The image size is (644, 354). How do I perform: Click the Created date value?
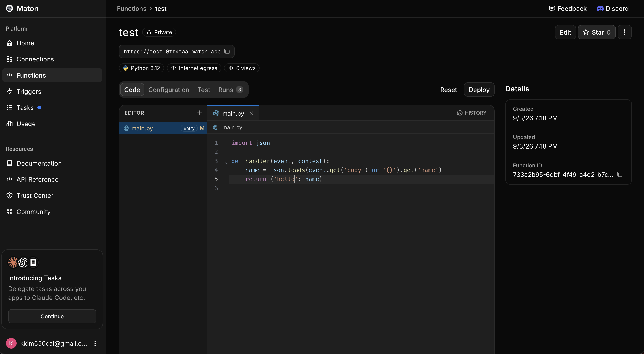pyautogui.click(x=535, y=118)
